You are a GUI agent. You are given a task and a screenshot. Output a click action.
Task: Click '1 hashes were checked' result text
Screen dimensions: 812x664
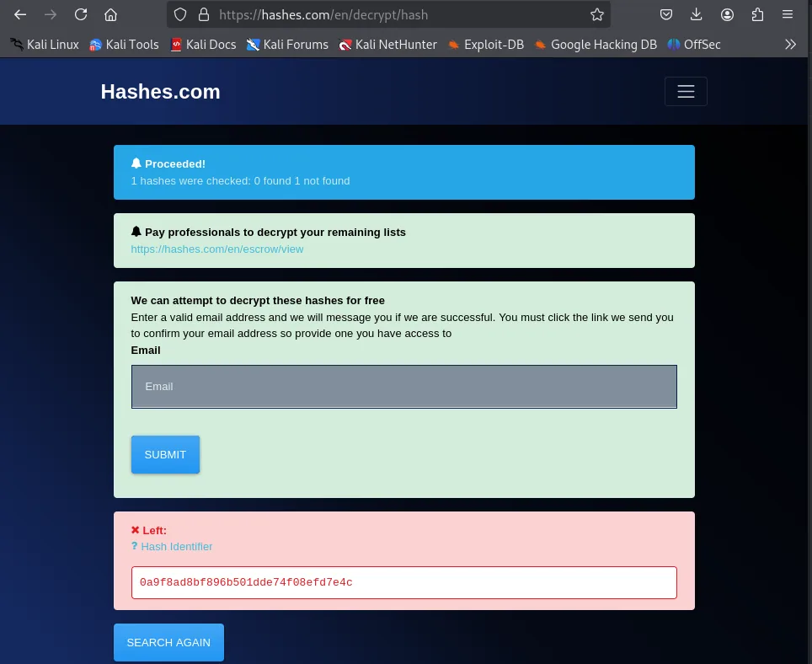240,181
